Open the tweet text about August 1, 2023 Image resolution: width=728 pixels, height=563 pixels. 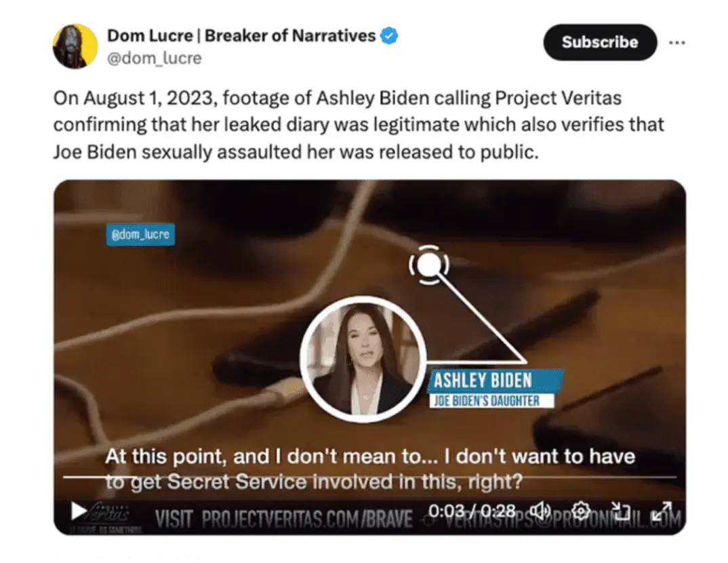(x=359, y=125)
